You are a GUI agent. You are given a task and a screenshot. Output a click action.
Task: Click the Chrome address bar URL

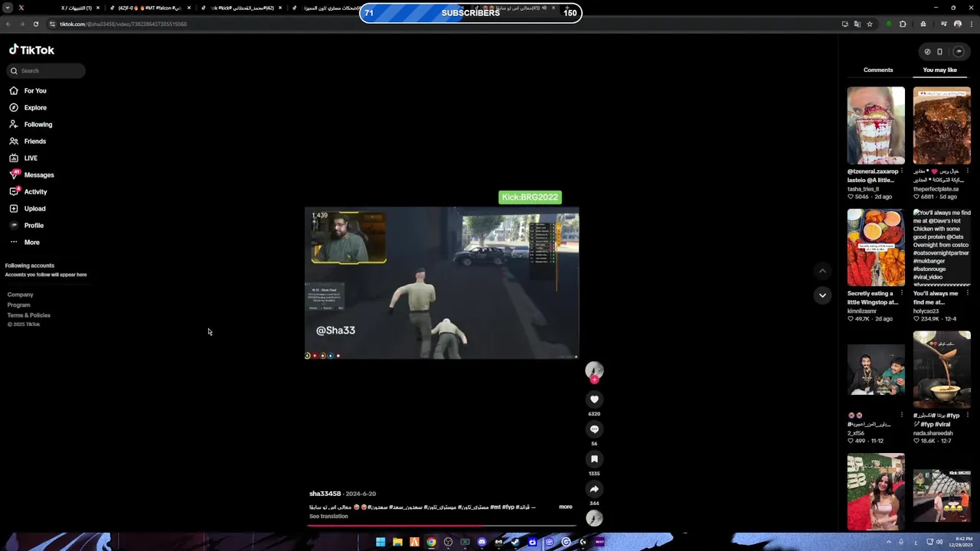[x=122, y=24]
